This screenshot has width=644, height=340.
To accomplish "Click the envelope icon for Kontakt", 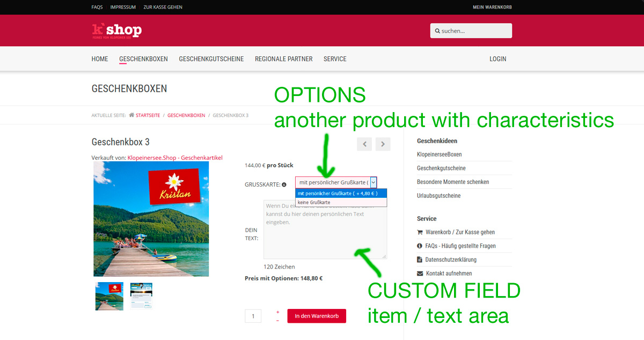I will tap(420, 274).
